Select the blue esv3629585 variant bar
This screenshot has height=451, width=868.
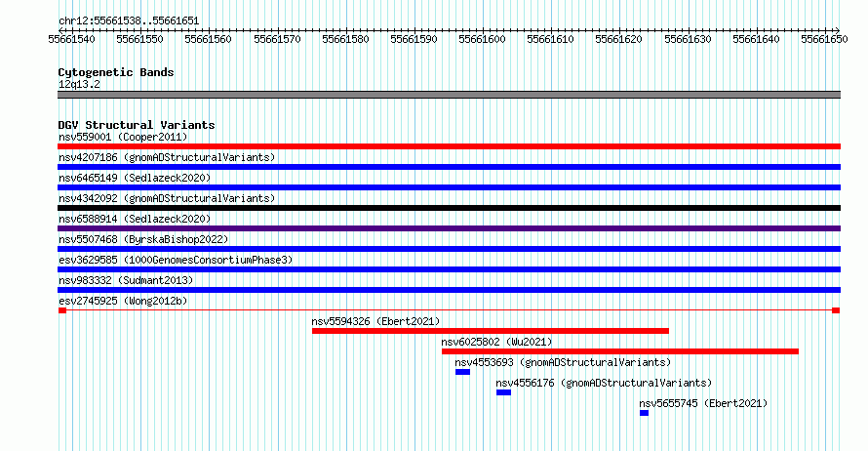449,269
